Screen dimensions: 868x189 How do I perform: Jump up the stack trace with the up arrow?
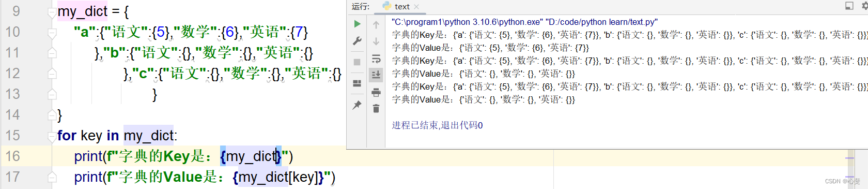376,24
